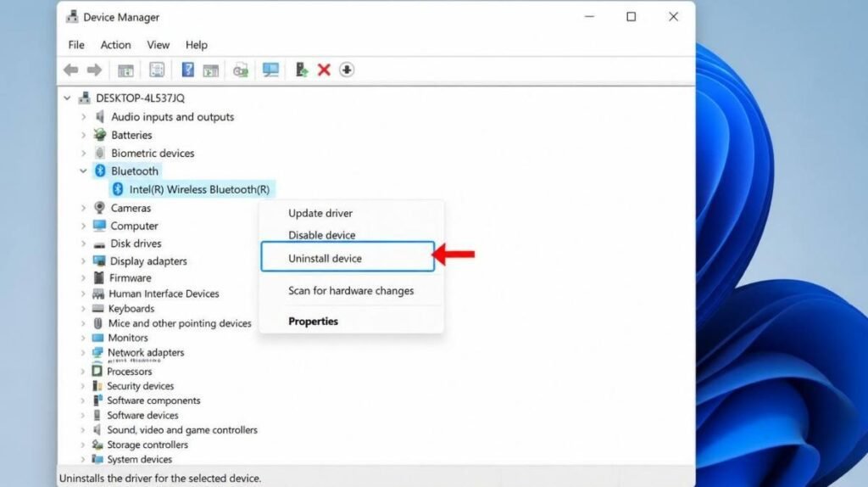Select Sound, video and game controllers
The image size is (868, 487).
point(182,430)
